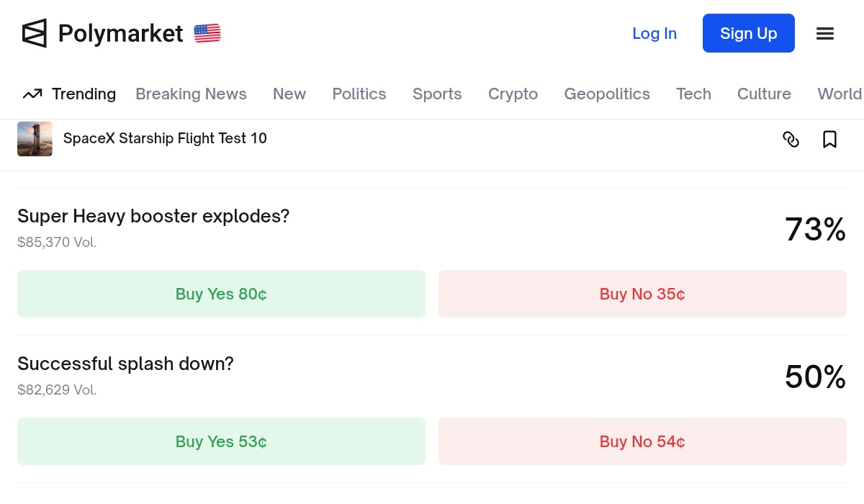The height and width of the screenshot is (504, 864).
Task: Open the SpaceX Starship thumbnail image
Action: (x=35, y=139)
